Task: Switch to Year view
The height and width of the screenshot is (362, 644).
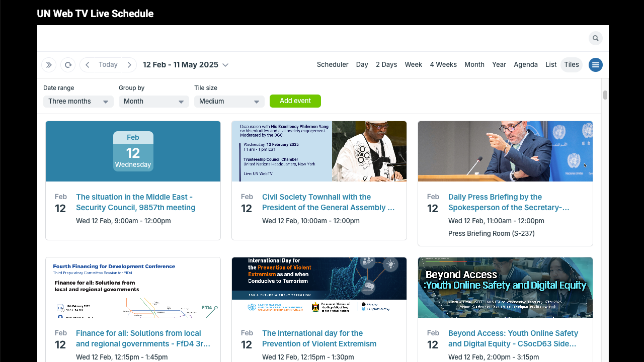Action: click(499, 64)
